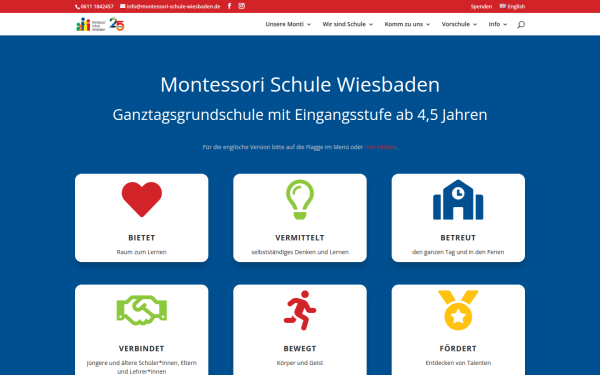Open the search magnifier icon
This screenshot has height=375, width=600.
click(521, 24)
